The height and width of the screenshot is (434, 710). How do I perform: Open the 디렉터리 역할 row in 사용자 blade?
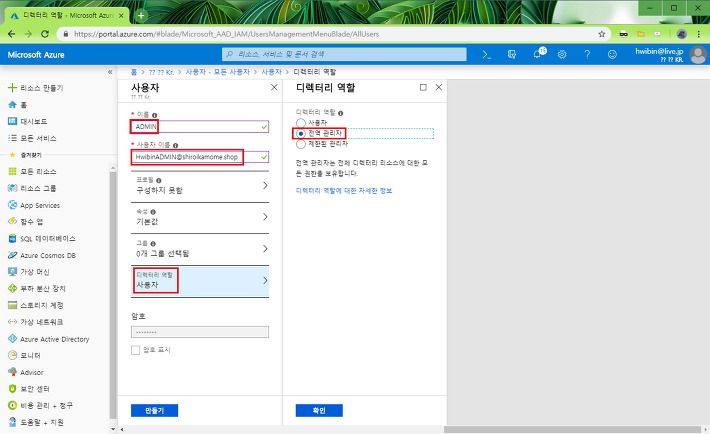200,281
